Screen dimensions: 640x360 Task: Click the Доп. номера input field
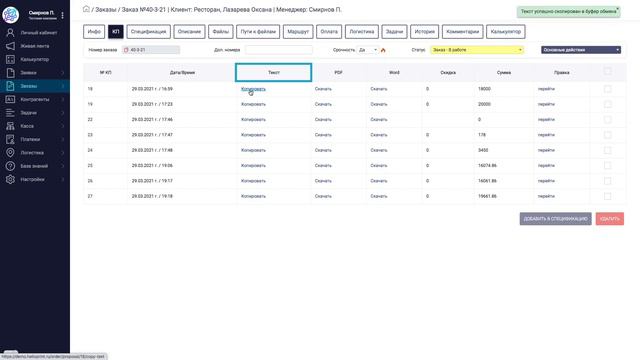pos(279,50)
